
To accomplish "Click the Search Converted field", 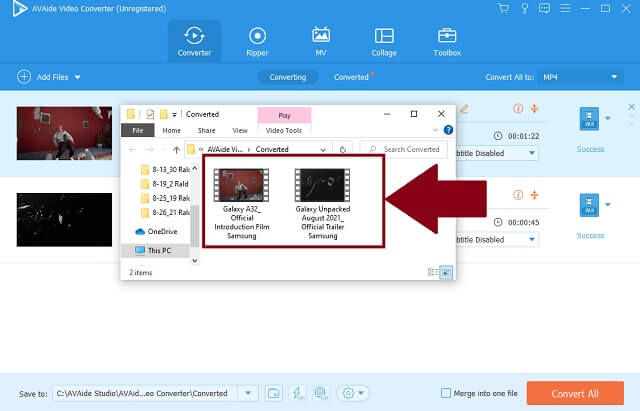I will [404, 149].
